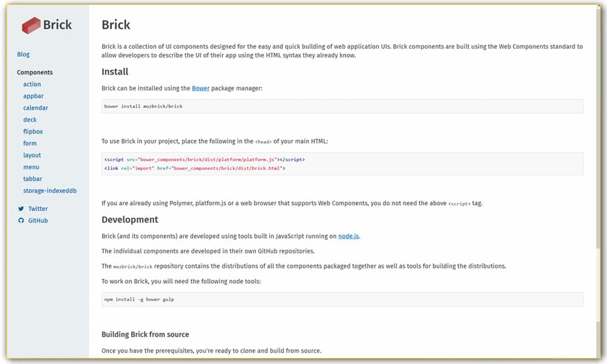Open the menu component page
Viewport: 607px width, 364px height.
(x=31, y=167)
